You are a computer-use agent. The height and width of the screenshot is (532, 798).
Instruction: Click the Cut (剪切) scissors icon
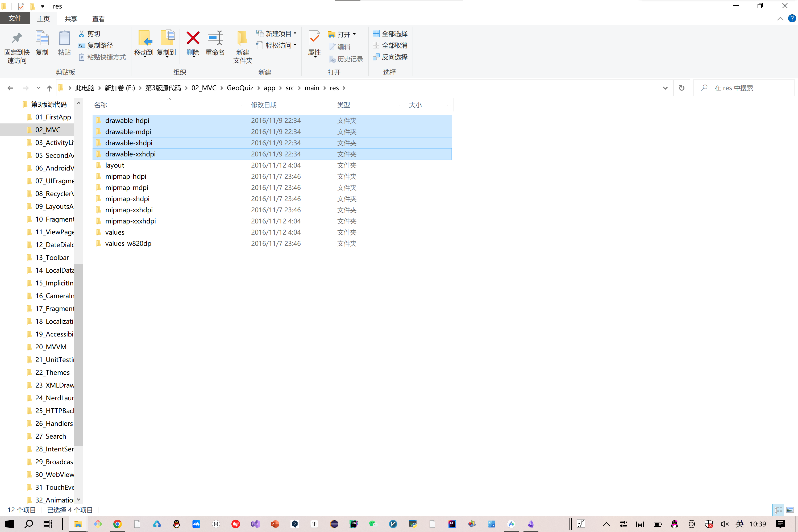pos(81,34)
